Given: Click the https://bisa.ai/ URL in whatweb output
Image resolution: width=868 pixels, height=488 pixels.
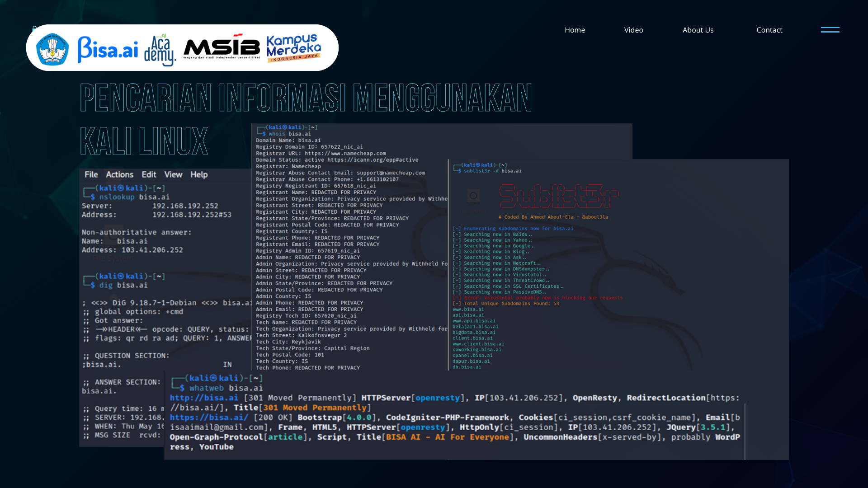Looking at the screenshot, I should 209,418.
